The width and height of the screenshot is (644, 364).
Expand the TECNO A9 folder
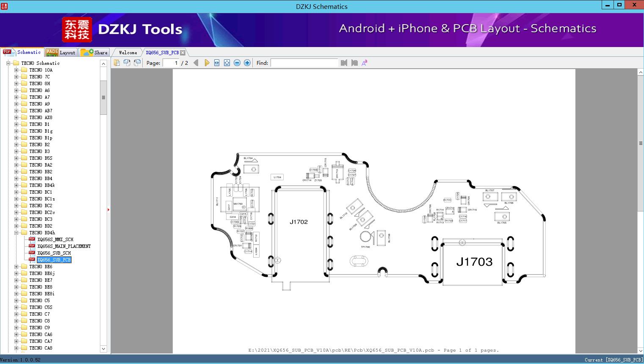pyautogui.click(x=16, y=104)
